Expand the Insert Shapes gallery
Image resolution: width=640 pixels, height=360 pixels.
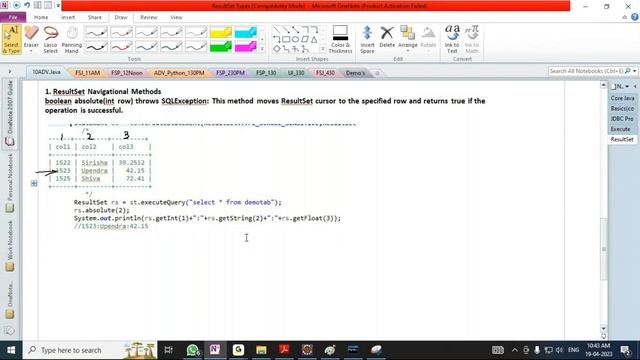point(323,49)
